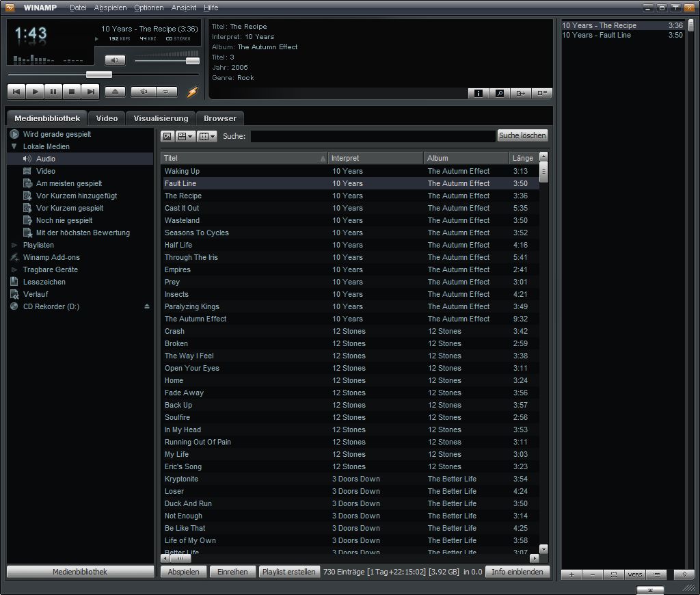Click the playlist selection (dashed square) button
The height and width of the screenshot is (595, 700).
pos(614,575)
